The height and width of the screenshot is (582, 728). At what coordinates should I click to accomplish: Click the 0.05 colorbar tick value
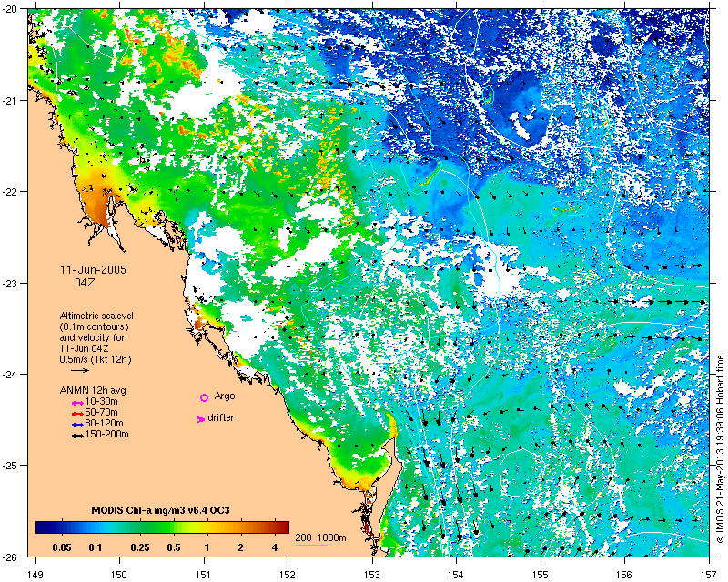click(62, 547)
